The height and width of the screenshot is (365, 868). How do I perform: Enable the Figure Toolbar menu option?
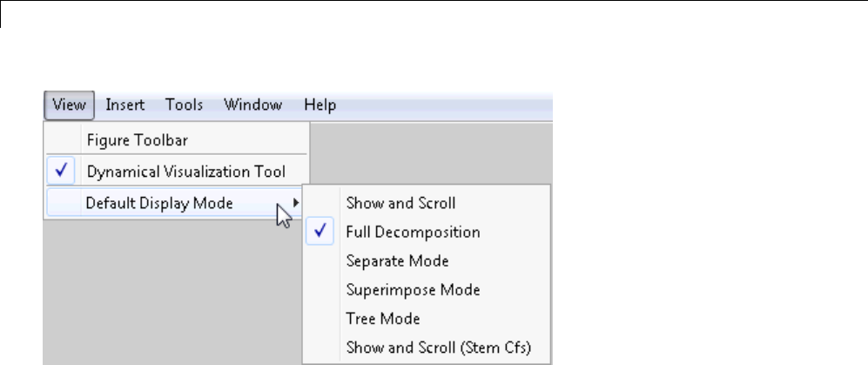pyautogui.click(x=136, y=139)
